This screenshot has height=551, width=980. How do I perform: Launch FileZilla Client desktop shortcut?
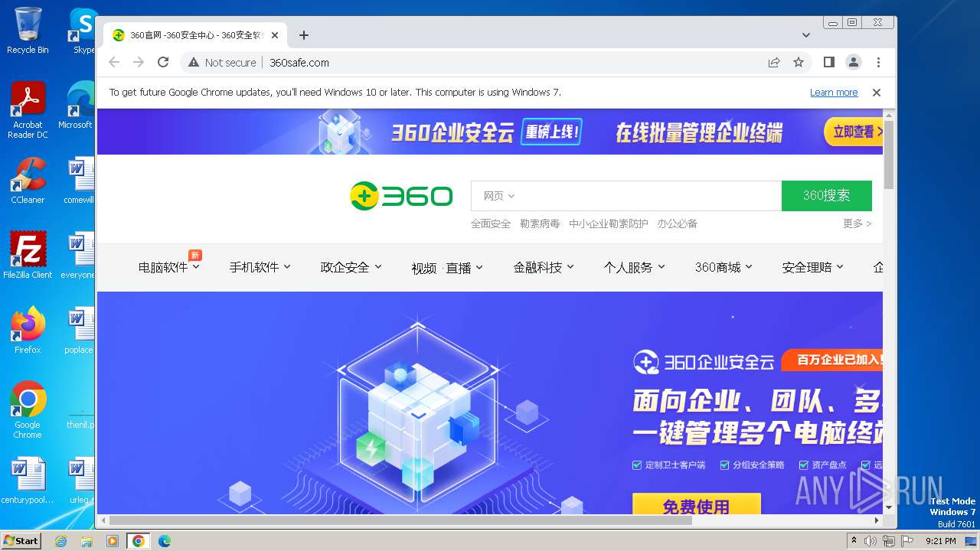[x=28, y=256]
